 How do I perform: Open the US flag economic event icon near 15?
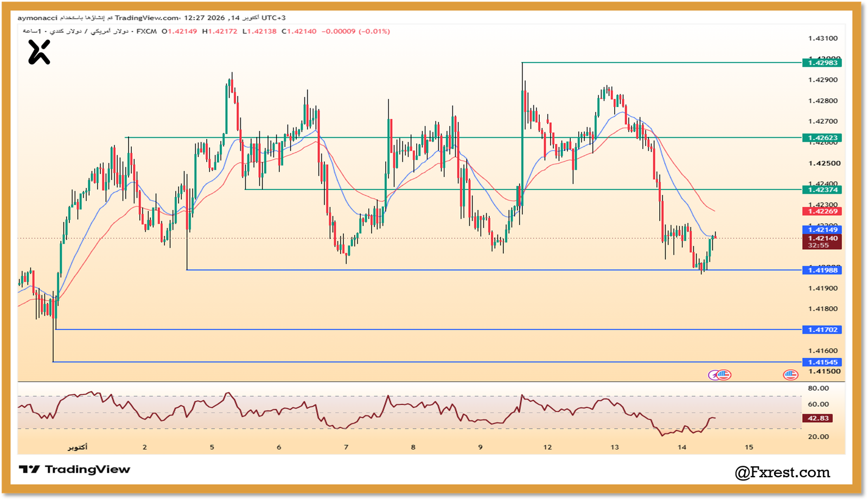coord(790,375)
